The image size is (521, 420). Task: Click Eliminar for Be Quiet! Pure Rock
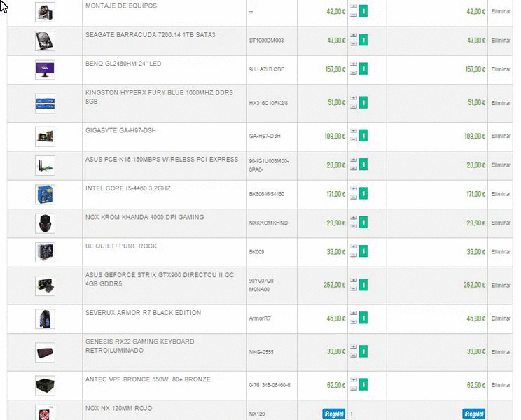click(501, 252)
